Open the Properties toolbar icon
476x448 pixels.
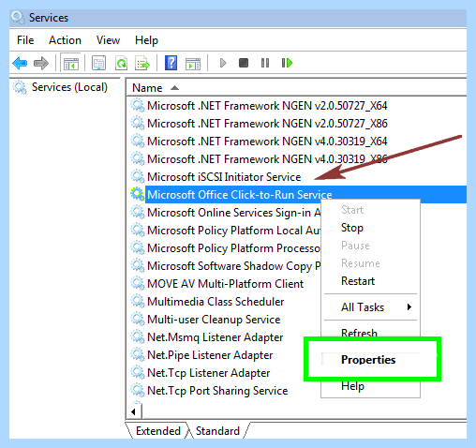point(98,63)
